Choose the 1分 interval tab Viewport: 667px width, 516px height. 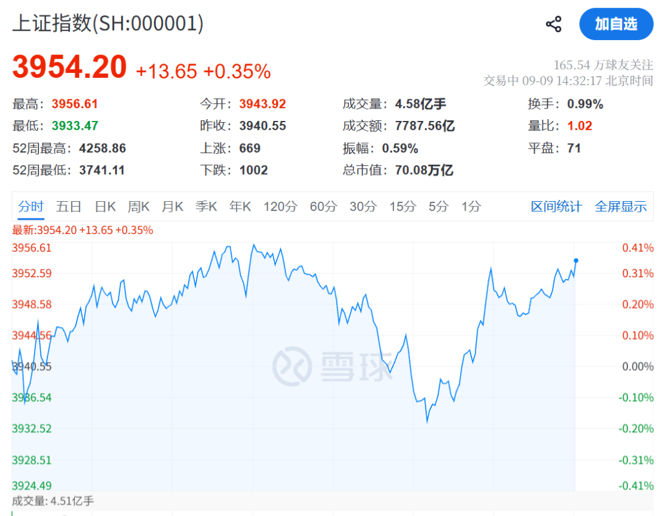(471, 207)
